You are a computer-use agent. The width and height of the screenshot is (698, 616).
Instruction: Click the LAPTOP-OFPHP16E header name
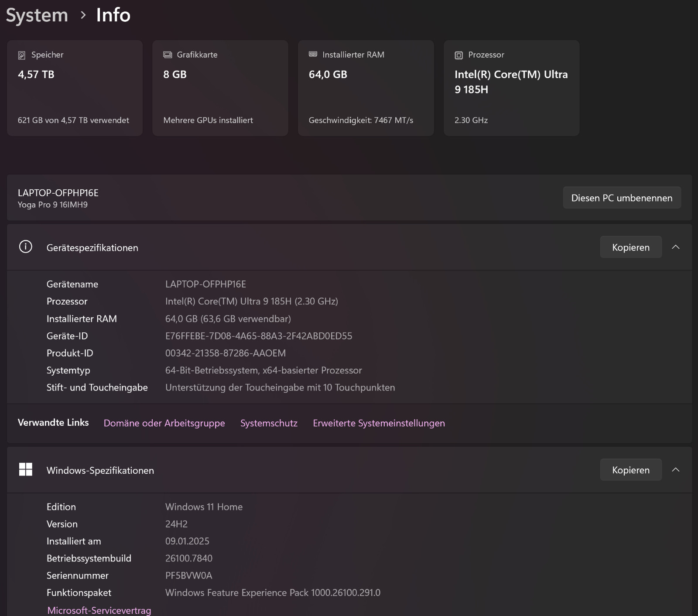58,193
